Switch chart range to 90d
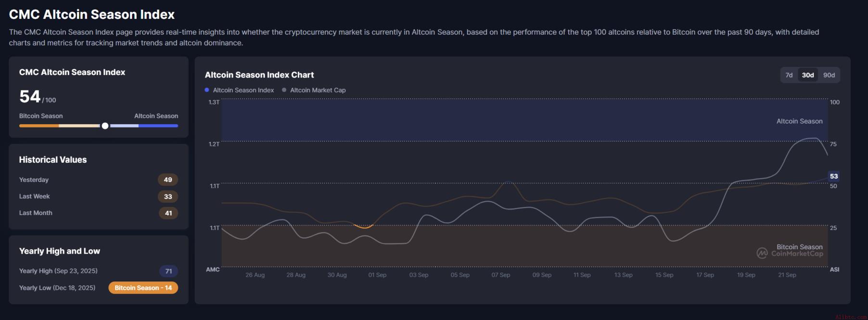This screenshot has width=868, height=320. 829,75
